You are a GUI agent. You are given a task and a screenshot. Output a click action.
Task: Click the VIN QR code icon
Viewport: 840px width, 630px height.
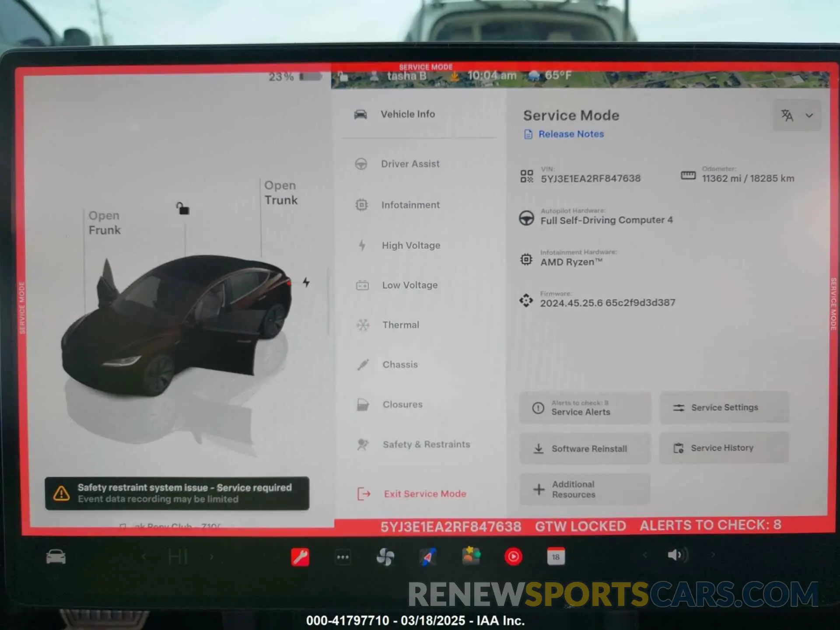(x=526, y=176)
